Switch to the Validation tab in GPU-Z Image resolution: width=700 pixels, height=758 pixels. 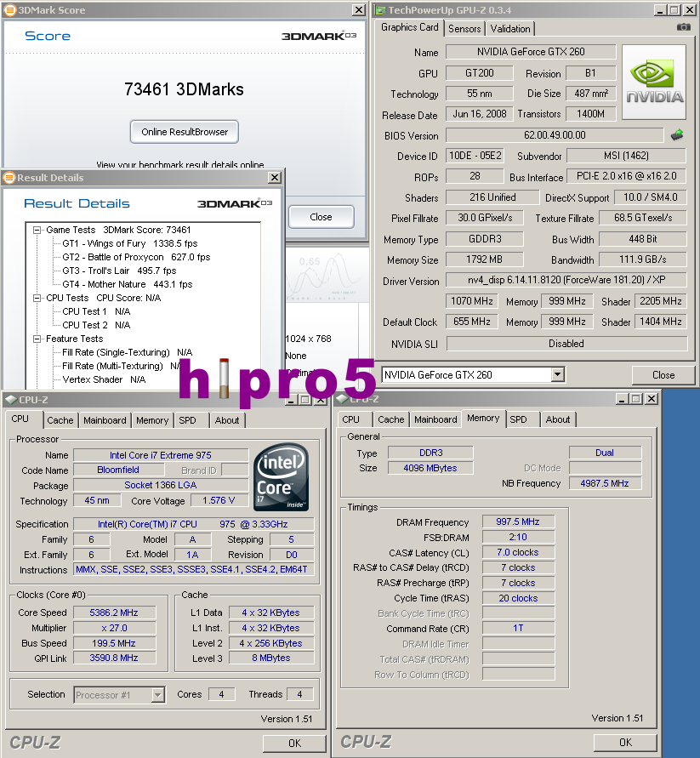[510, 29]
